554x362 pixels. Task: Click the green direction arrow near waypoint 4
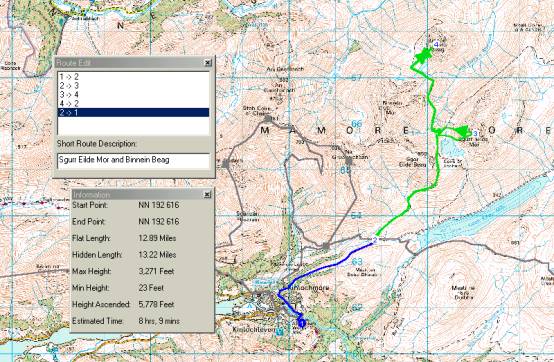[423, 57]
